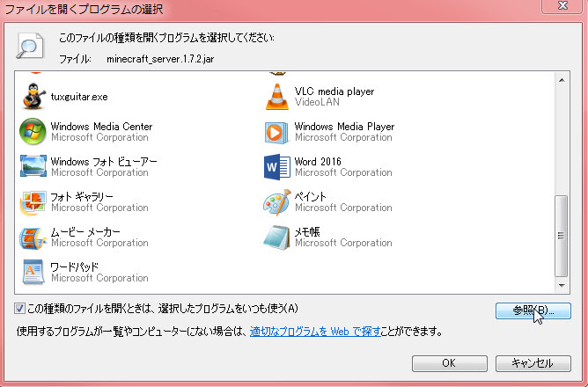
Task: Choose the メモ帳 notepad icon
Action: tap(276, 237)
